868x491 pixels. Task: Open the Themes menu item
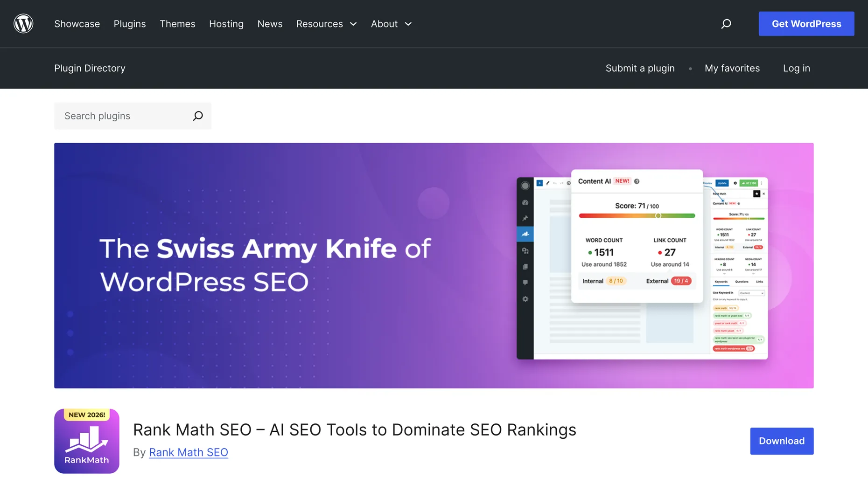(177, 24)
